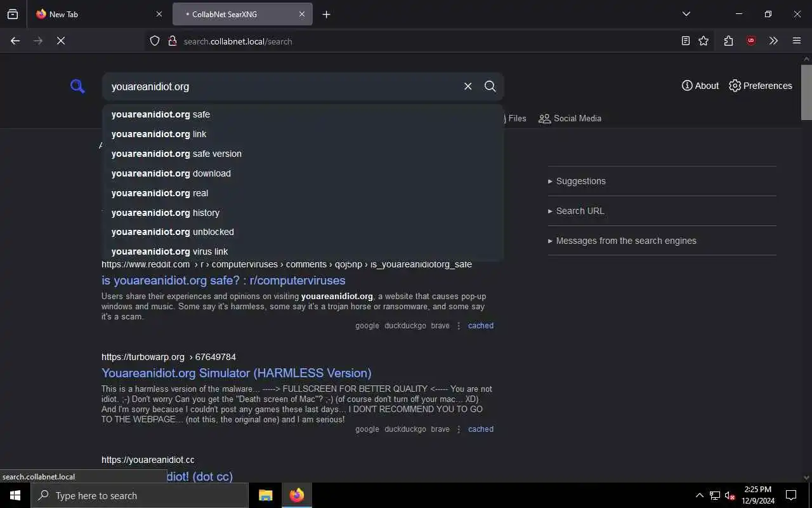Screen dimensions: 812x508
Task: Click the page vertical scrollbar thumb
Action: [x=806, y=91]
